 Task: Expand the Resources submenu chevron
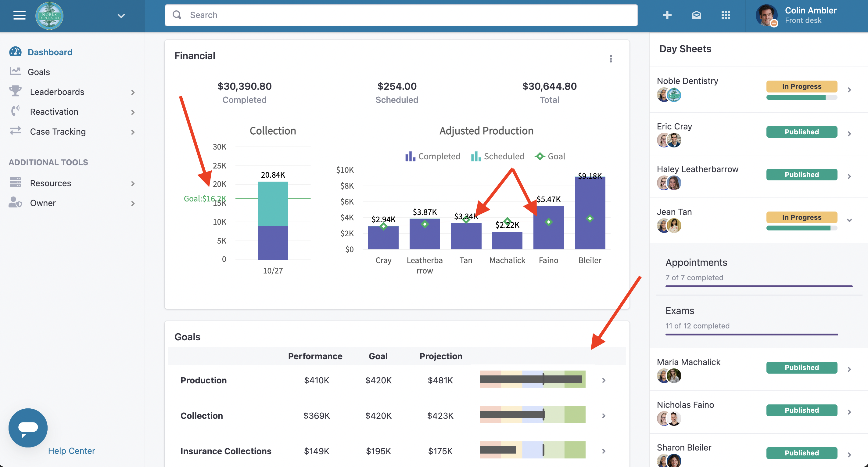coord(133,183)
